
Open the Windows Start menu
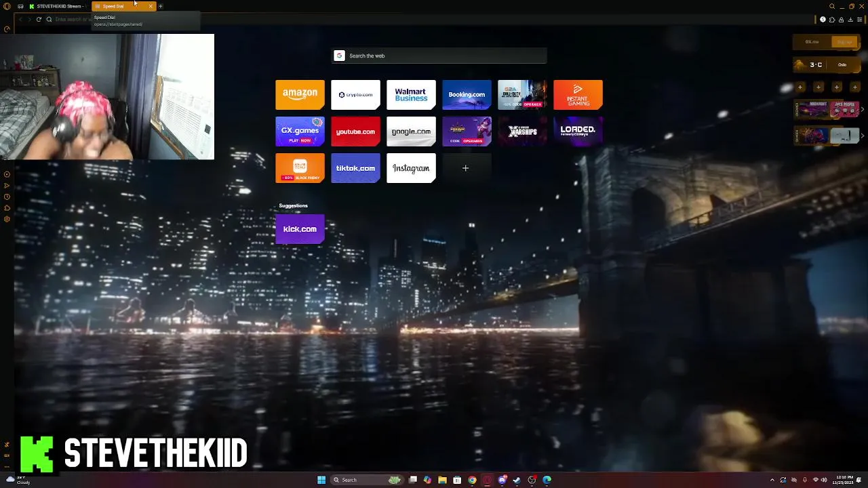tap(321, 480)
